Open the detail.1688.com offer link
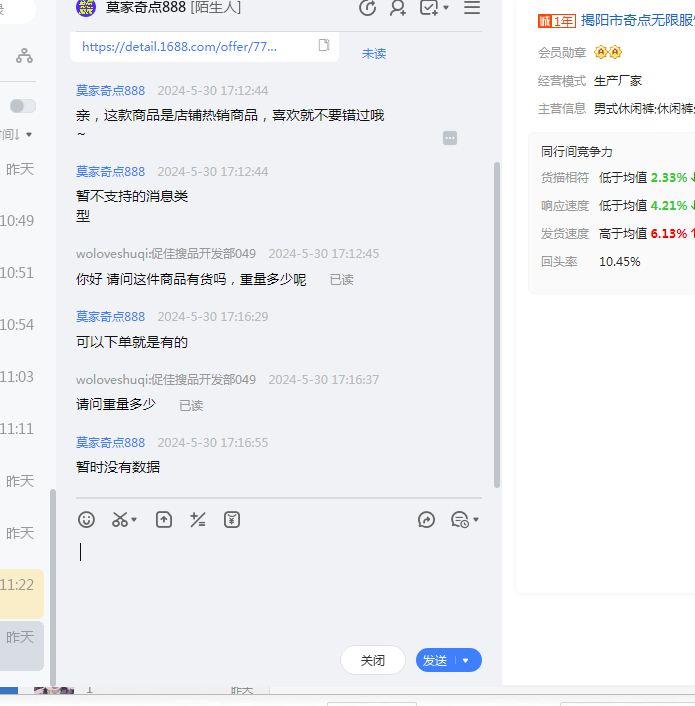This screenshot has height=706, width=695. click(x=180, y=46)
